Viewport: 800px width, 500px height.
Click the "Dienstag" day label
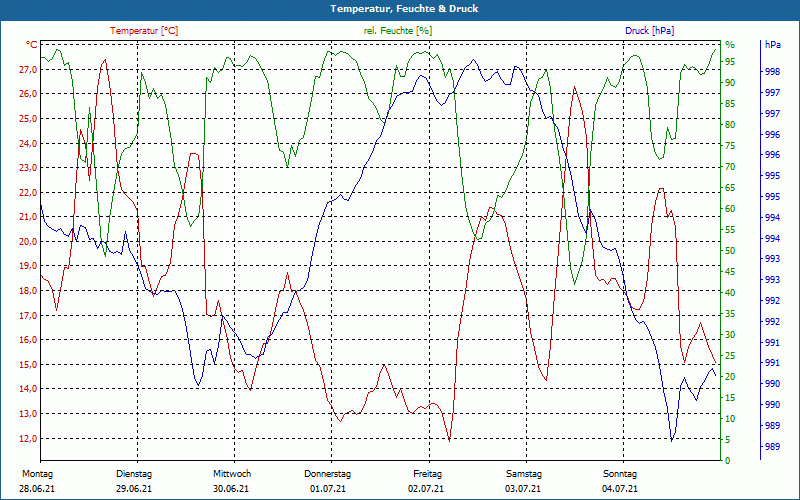coord(134,474)
